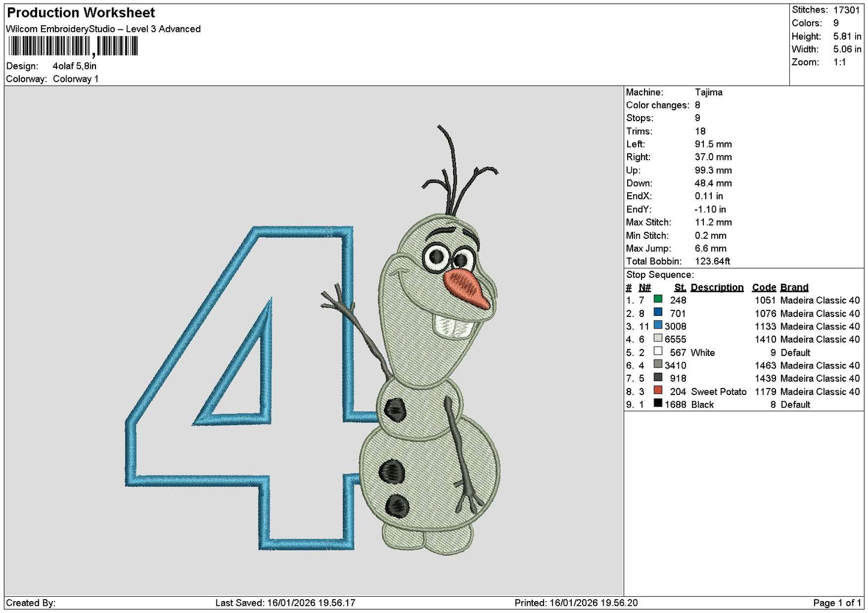The height and width of the screenshot is (613, 868).
Task: Click the Up value '99.3 mm'
Action: [x=713, y=170]
